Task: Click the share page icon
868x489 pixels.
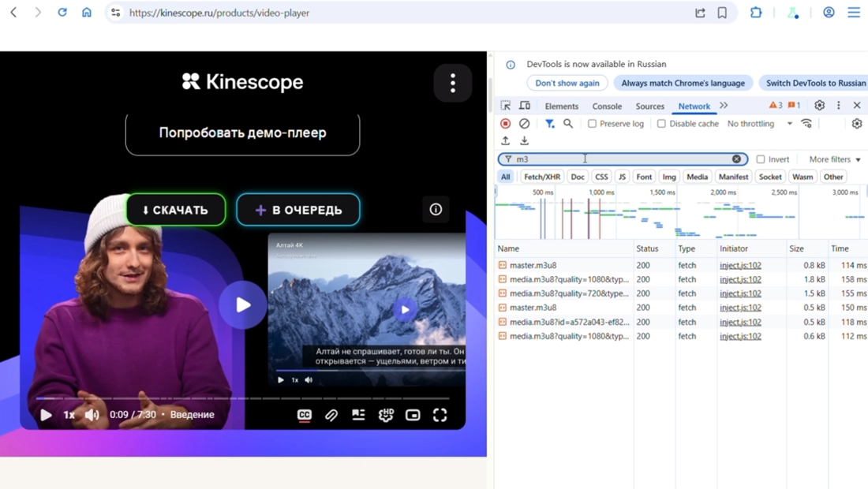Action: point(700,13)
